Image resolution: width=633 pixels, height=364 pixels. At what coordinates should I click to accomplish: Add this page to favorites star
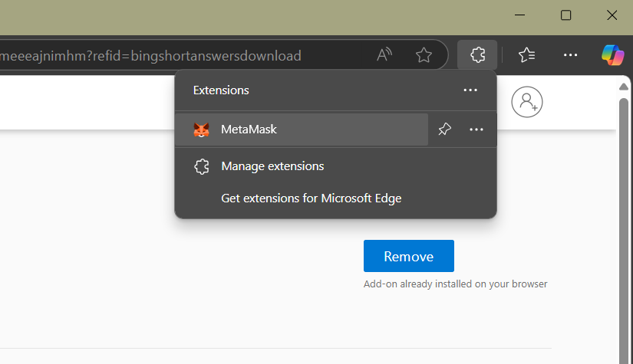[424, 55]
